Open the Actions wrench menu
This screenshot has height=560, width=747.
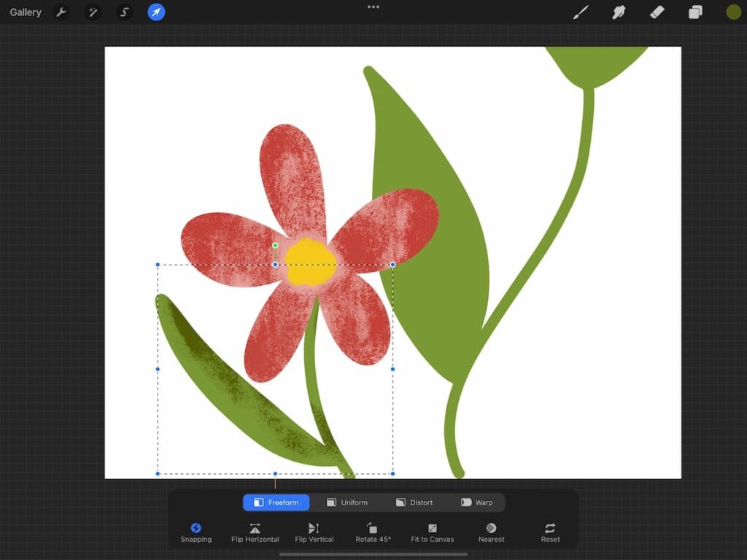62,12
